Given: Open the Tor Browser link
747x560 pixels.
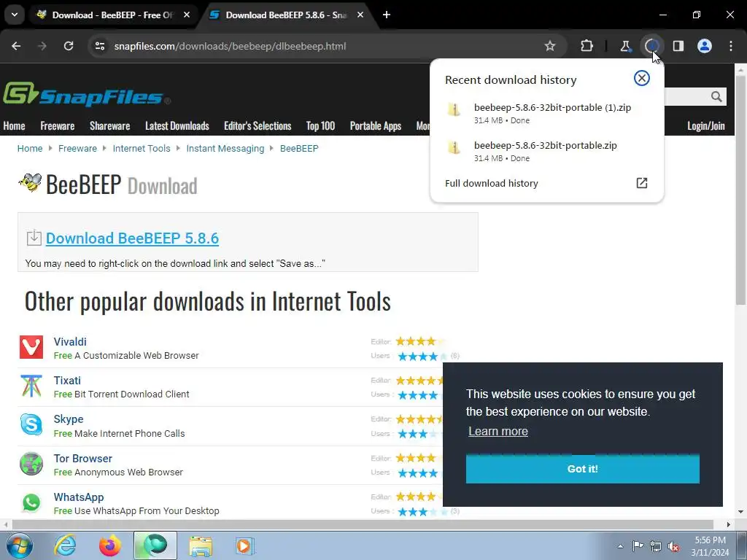Looking at the screenshot, I should pos(83,459).
